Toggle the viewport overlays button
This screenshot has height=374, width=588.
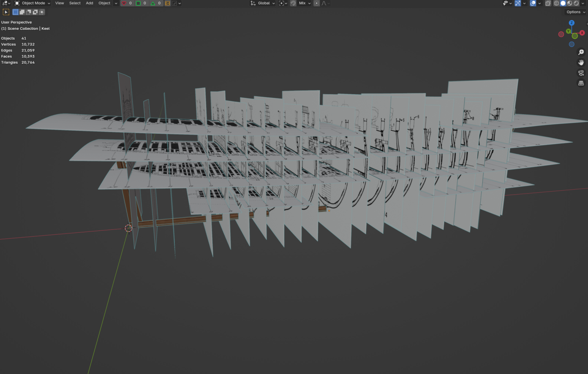click(533, 3)
